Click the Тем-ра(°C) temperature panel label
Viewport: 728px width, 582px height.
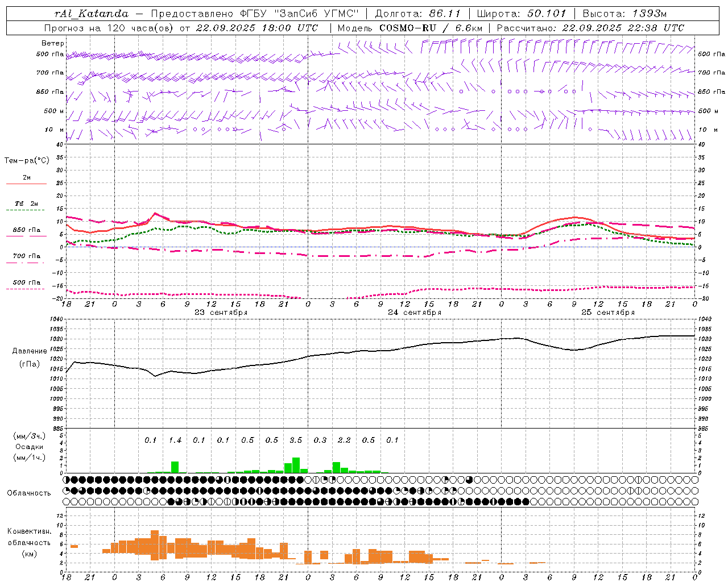point(27,161)
